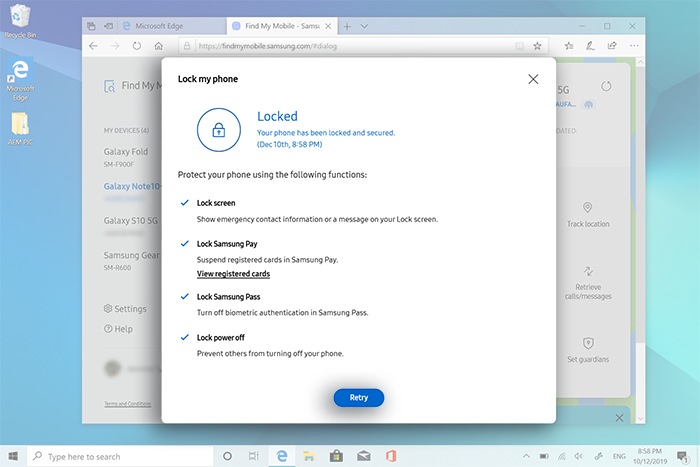Click the Retry button
This screenshot has height=467, width=700.
click(358, 397)
